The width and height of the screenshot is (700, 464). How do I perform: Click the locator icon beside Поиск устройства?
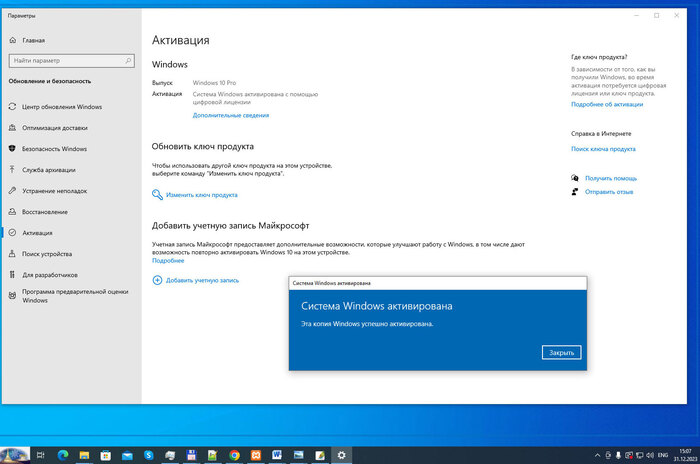pos(12,254)
